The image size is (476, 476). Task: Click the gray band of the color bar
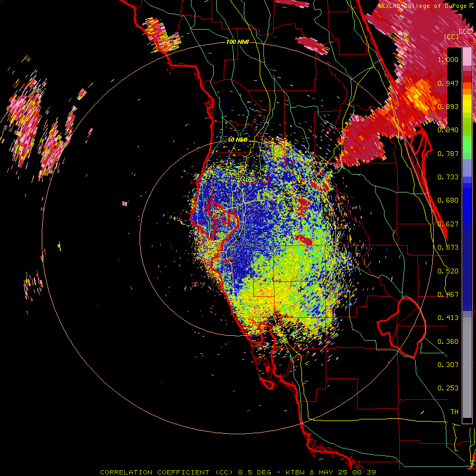click(467, 368)
